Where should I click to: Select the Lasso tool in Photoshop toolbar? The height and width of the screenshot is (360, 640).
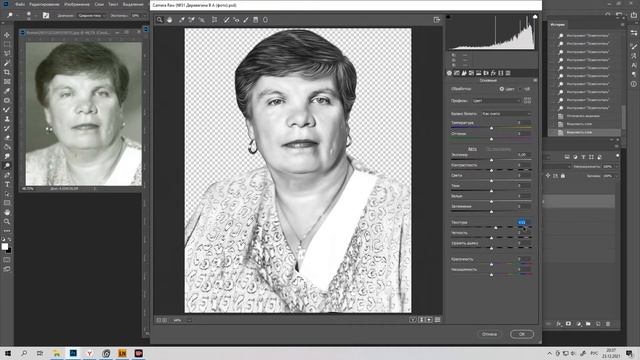[7, 54]
